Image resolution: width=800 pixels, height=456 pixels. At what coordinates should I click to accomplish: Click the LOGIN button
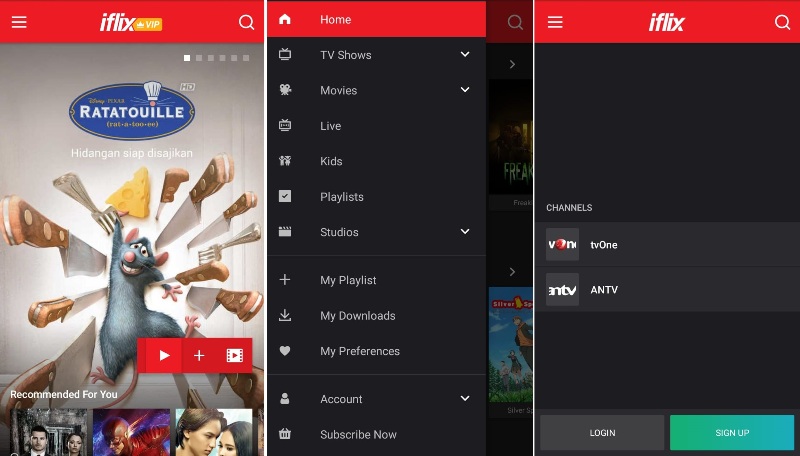tap(602, 433)
